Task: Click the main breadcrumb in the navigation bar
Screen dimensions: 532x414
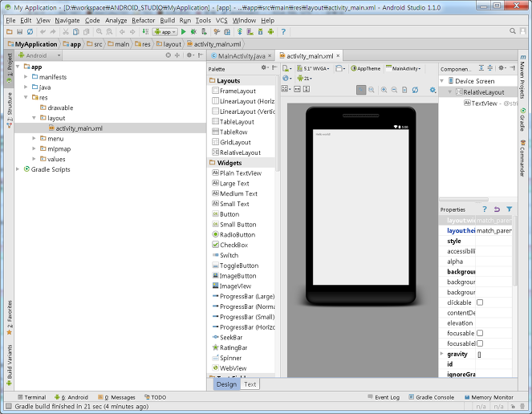Action: (119, 44)
